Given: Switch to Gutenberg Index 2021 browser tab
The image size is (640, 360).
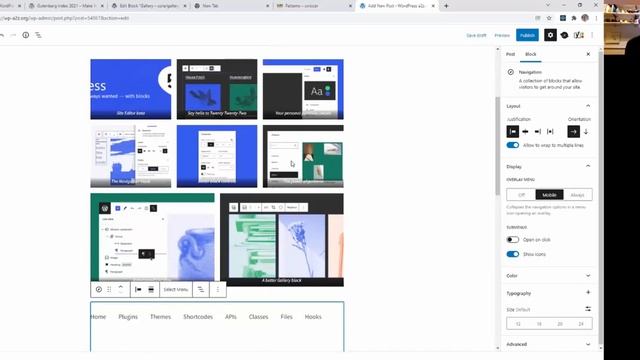Looking at the screenshot, I should 66,6.
